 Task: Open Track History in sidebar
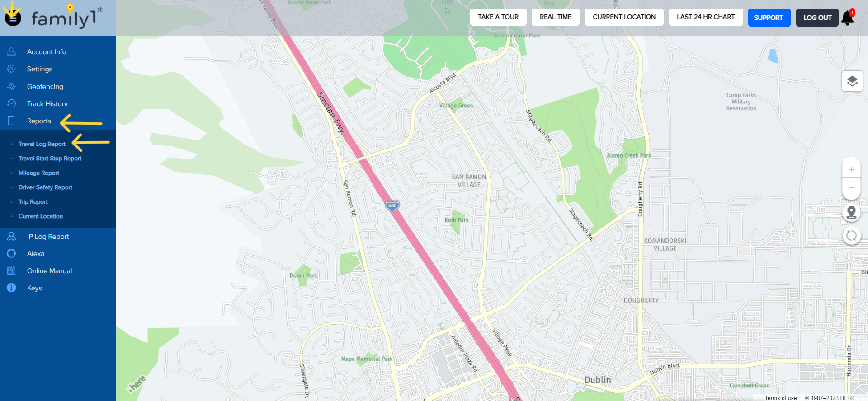(x=47, y=104)
